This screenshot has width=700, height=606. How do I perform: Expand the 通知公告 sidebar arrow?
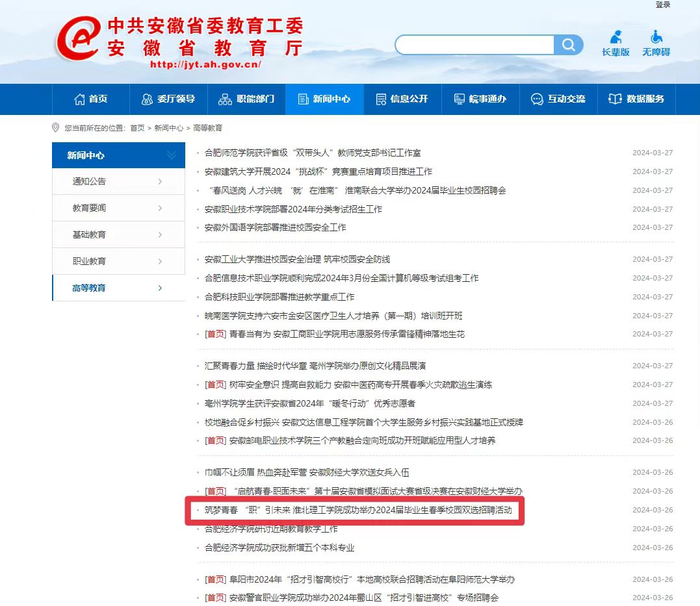pyautogui.click(x=160, y=181)
